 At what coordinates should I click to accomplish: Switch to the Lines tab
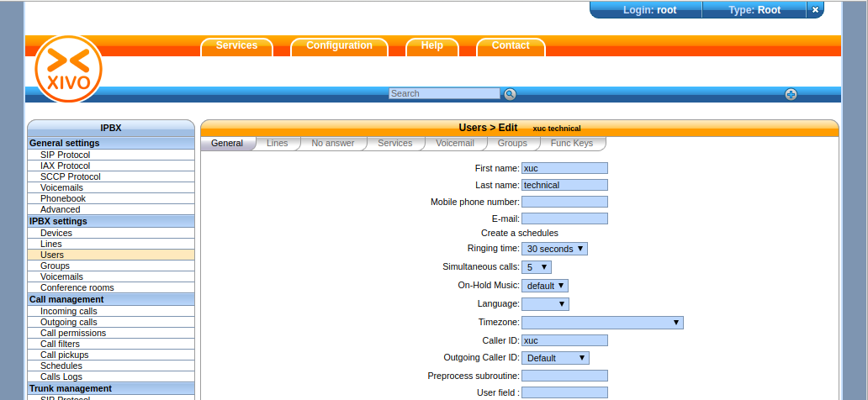tap(277, 144)
